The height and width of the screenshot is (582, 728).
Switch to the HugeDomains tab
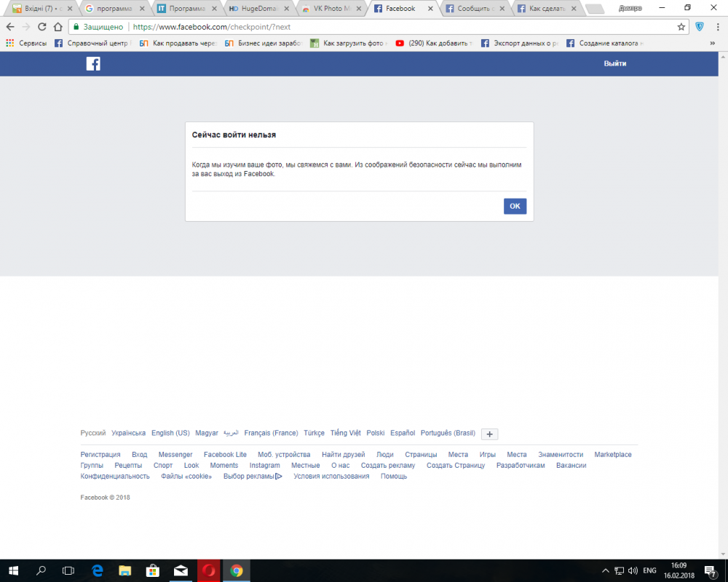pos(258,8)
